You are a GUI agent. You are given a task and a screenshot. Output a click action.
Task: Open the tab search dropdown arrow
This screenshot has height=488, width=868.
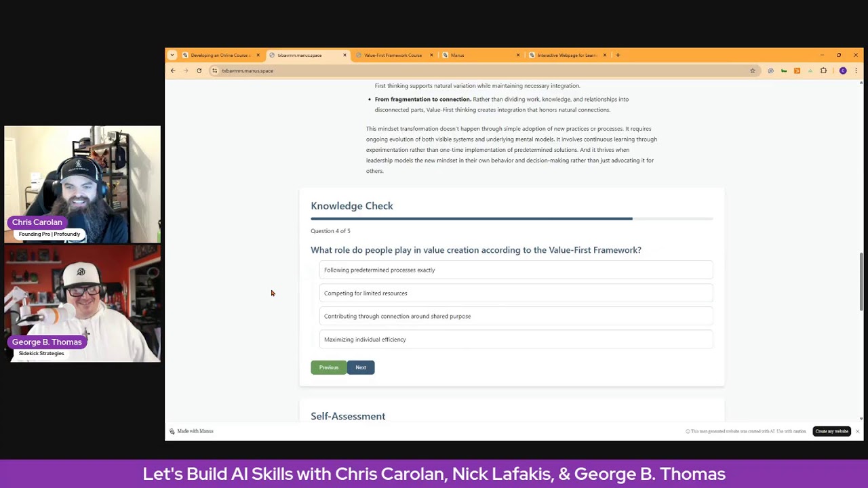pos(172,55)
